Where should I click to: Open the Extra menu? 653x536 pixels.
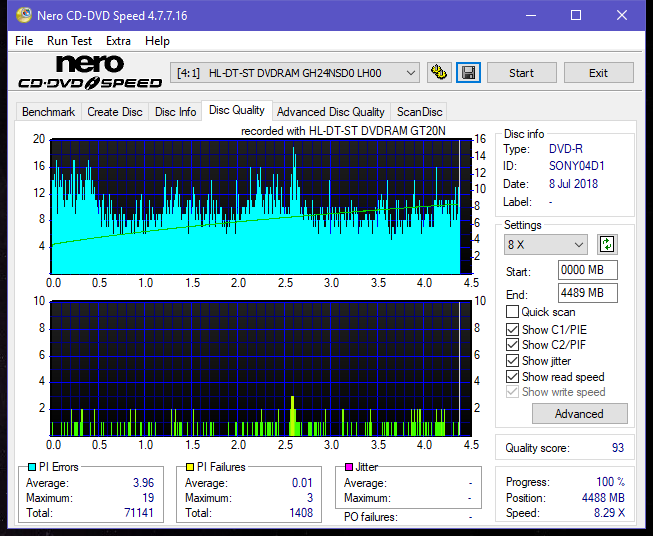click(118, 41)
